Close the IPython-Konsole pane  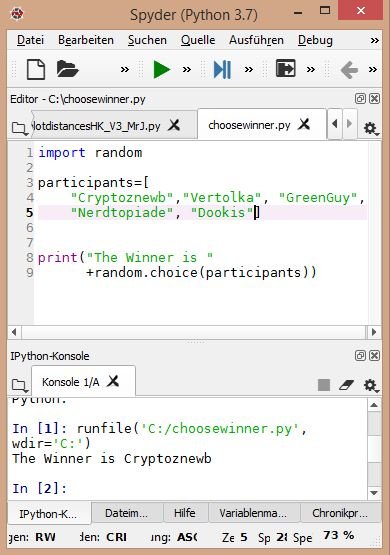(x=374, y=355)
